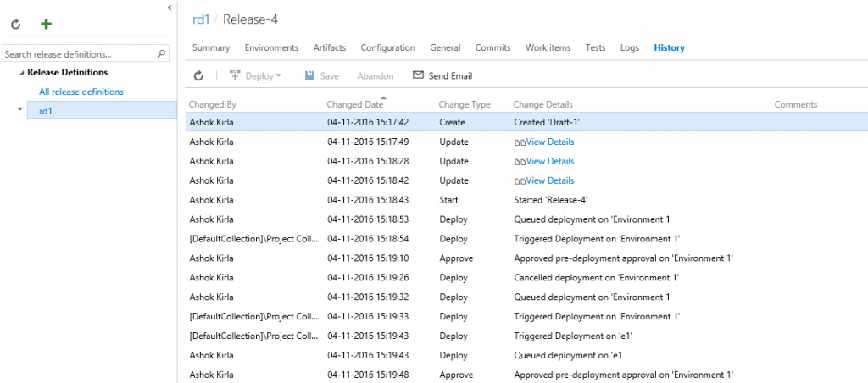The image size is (868, 383).
Task: Select Approved pre-deployment row at 15:19:10
Action: coord(527,258)
